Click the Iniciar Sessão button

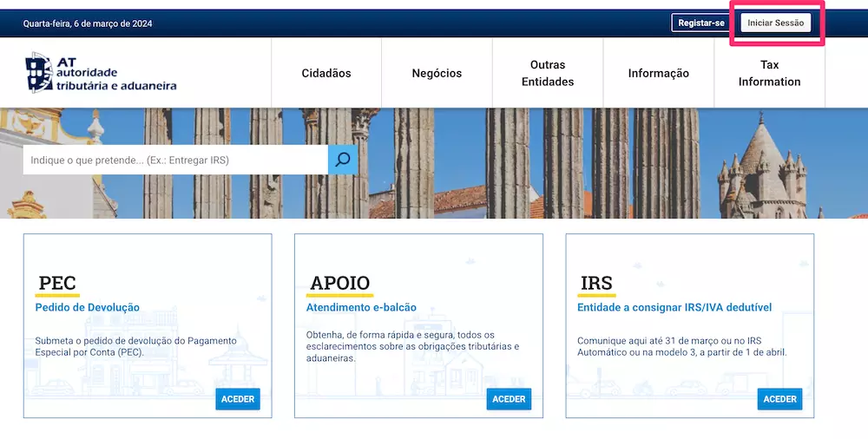tap(775, 23)
